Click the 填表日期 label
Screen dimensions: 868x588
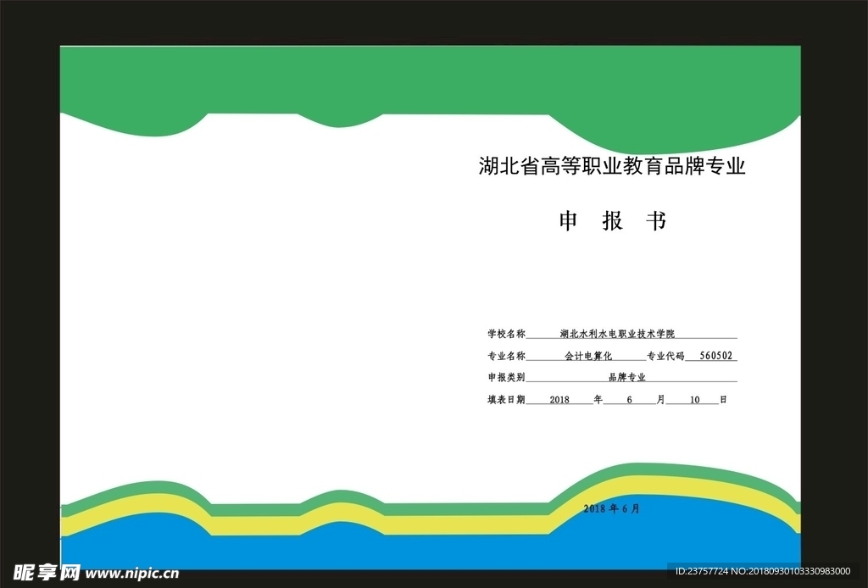coord(506,400)
